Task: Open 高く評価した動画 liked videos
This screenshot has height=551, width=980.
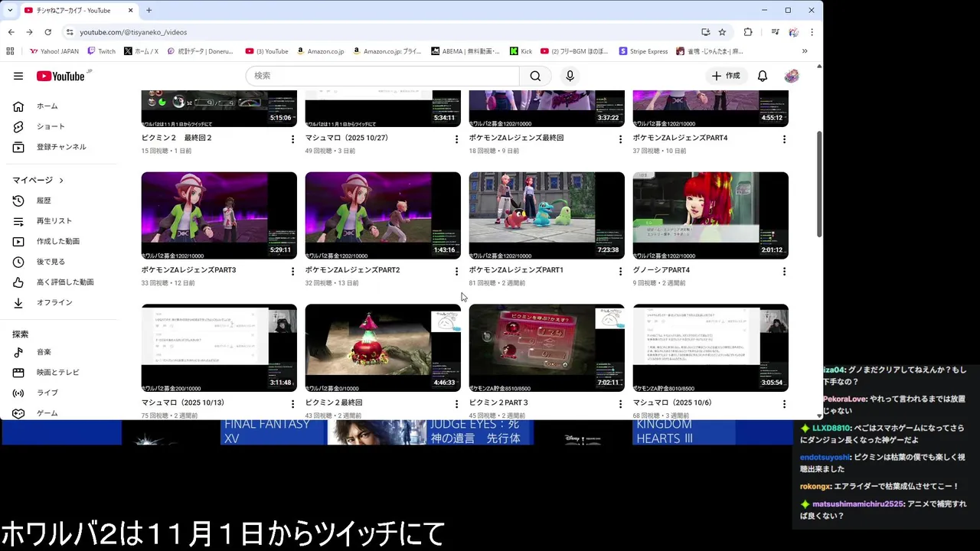Action: [64, 282]
